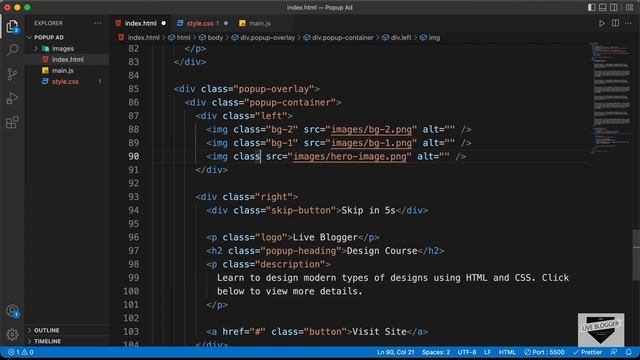Change language mode from HTML
The image size is (640, 360).
pos(507,352)
